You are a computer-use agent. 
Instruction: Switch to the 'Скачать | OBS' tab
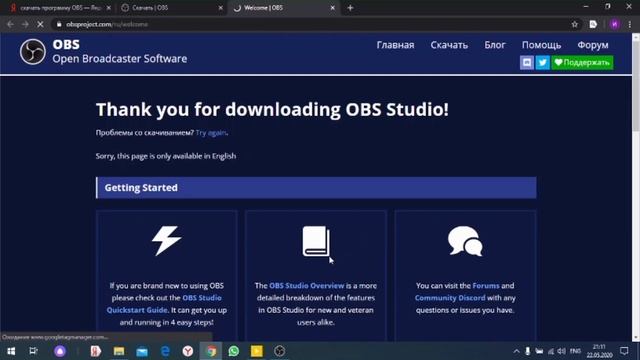click(x=171, y=8)
